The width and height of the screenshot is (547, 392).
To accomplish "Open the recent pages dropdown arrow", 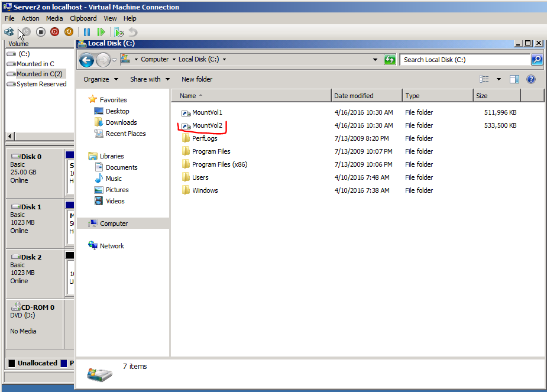I will click(114, 60).
